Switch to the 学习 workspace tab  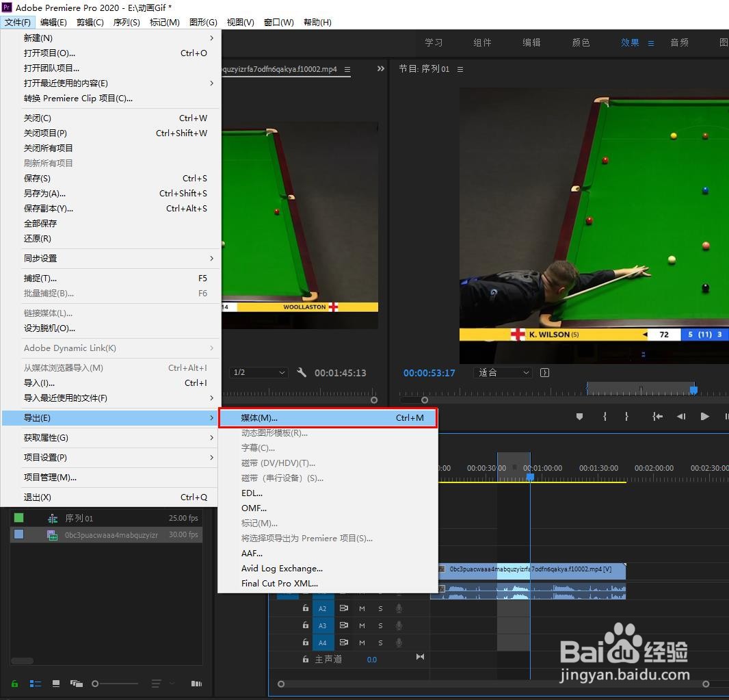point(434,43)
